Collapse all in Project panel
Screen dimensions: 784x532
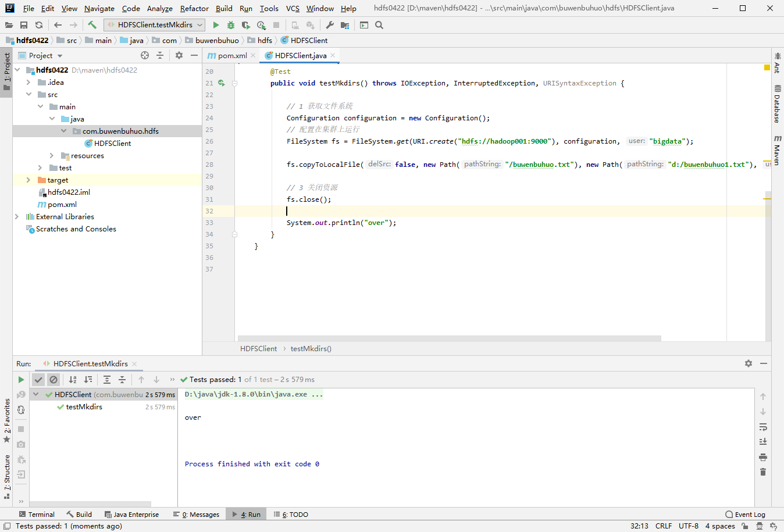click(160, 55)
